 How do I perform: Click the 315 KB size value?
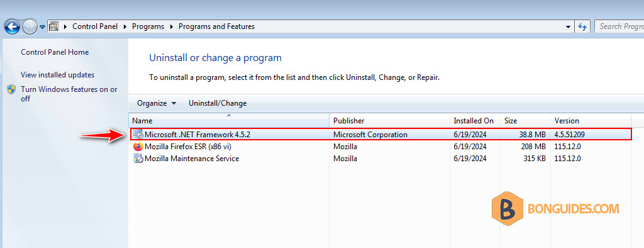click(x=535, y=159)
